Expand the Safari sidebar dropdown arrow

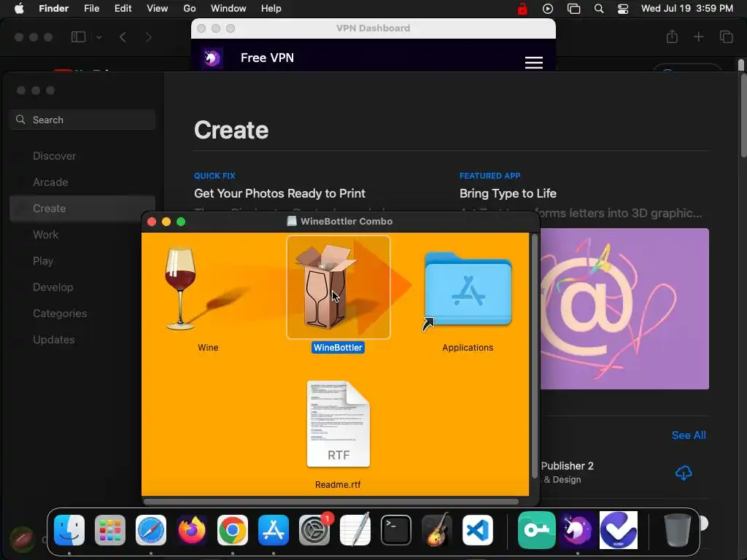98,37
